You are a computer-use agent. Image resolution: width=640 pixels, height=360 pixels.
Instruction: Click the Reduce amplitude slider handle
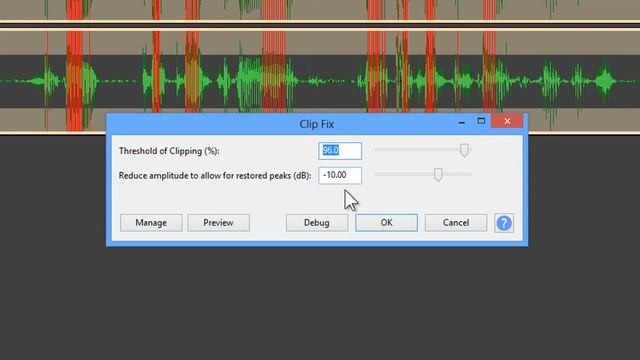[438, 175]
